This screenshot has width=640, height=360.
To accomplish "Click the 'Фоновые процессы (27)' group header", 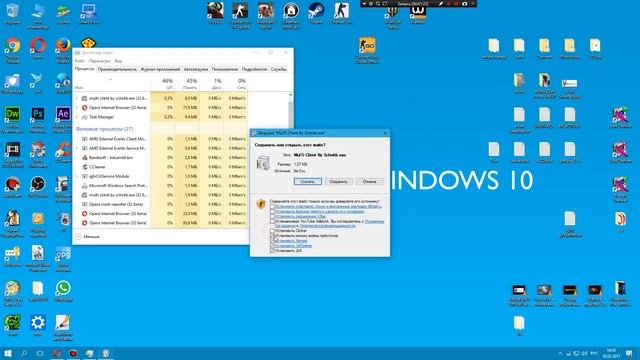I will tap(105, 129).
